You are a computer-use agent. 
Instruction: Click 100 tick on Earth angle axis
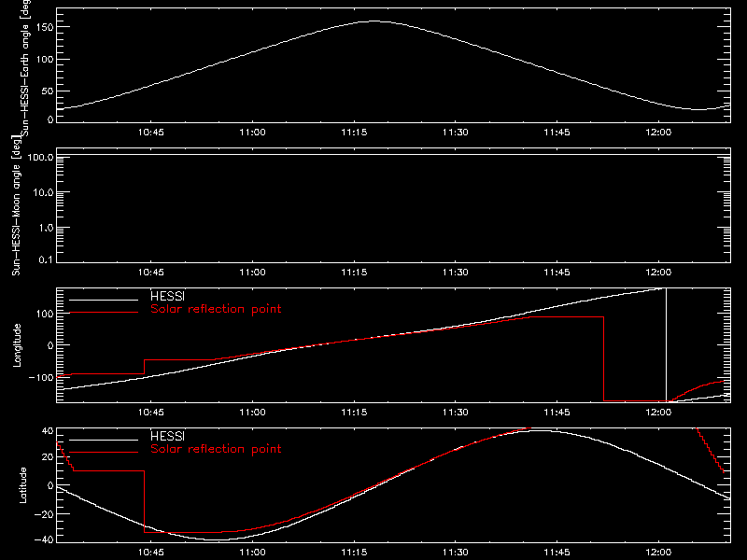click(46, 60)
